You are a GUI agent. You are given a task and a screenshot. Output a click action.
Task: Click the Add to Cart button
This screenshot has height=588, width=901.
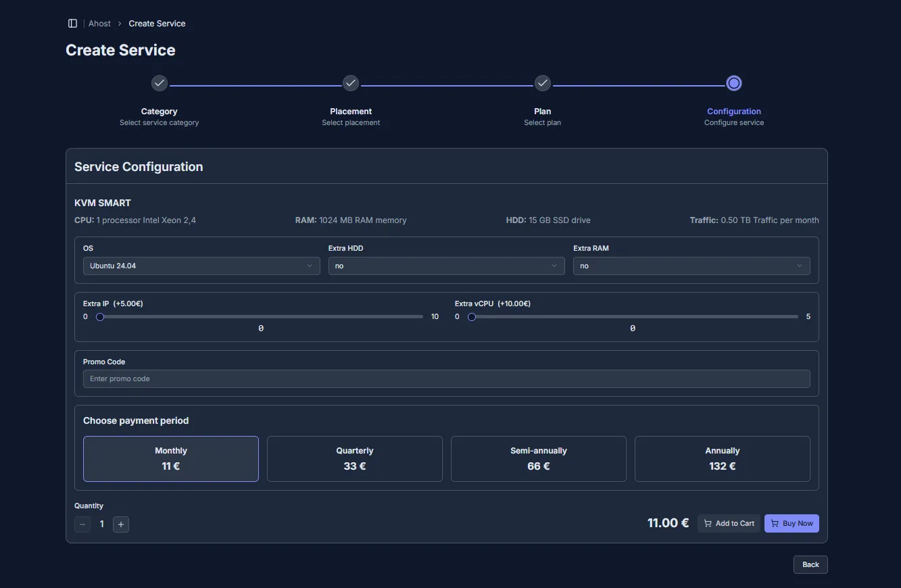[729, 524]
